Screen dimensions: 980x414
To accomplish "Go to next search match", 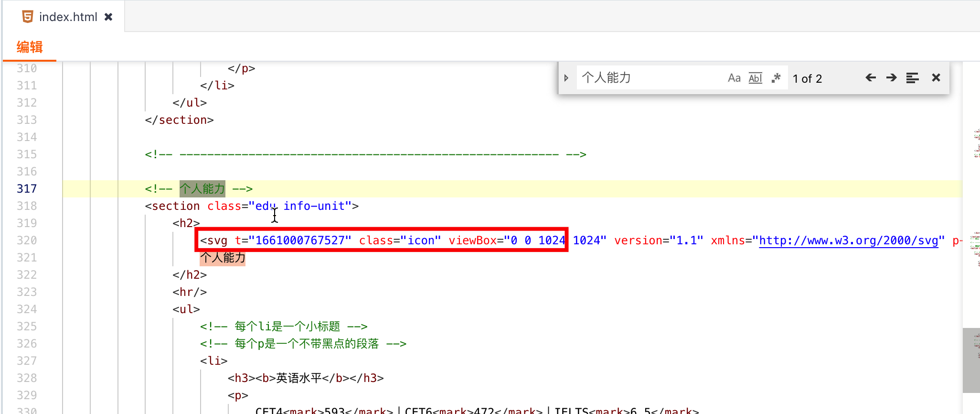I will pos(891,77).
